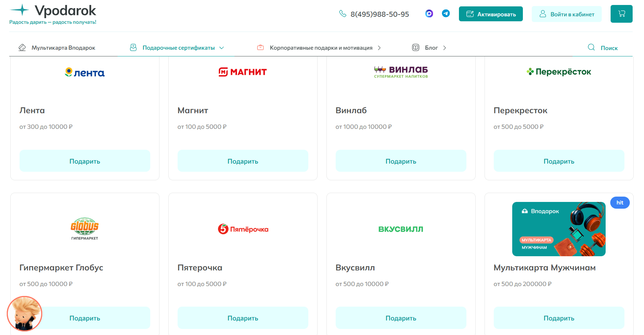Click the purple messenger icon in header
This screenshot has height=335, width=644.
coord(429,13)
